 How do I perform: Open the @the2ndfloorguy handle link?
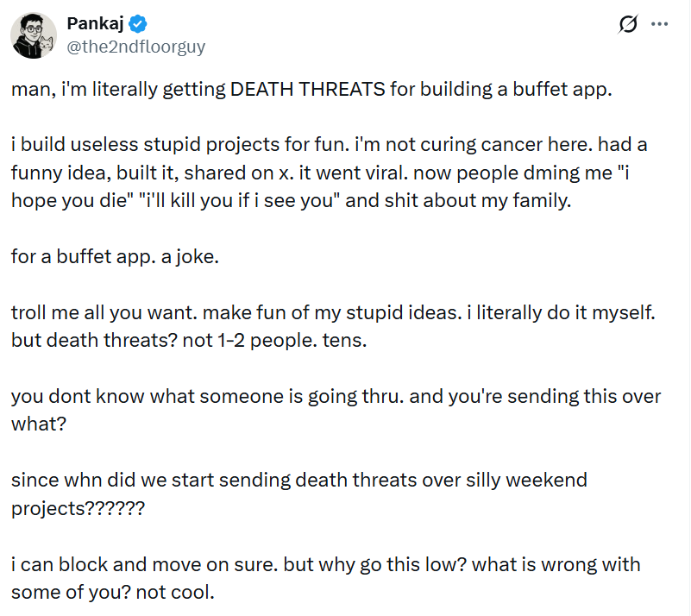click(x=135, y=47)
